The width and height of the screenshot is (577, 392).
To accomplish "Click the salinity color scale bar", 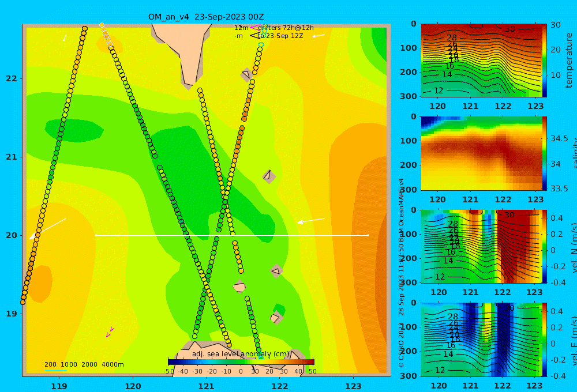I will (544, 153).
